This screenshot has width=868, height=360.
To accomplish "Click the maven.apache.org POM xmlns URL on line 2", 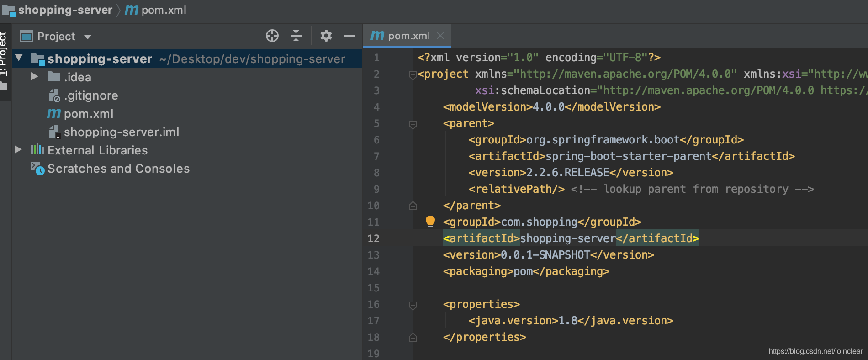I will pyautogui.click(x=625, y=74).
